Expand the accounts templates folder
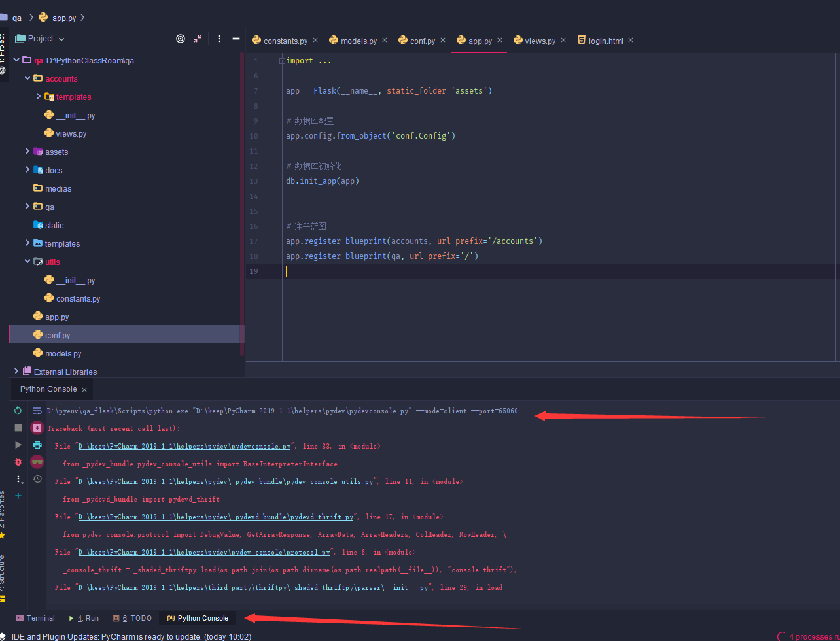The height and width of the screenshot is (641, 840). [39, 97]
